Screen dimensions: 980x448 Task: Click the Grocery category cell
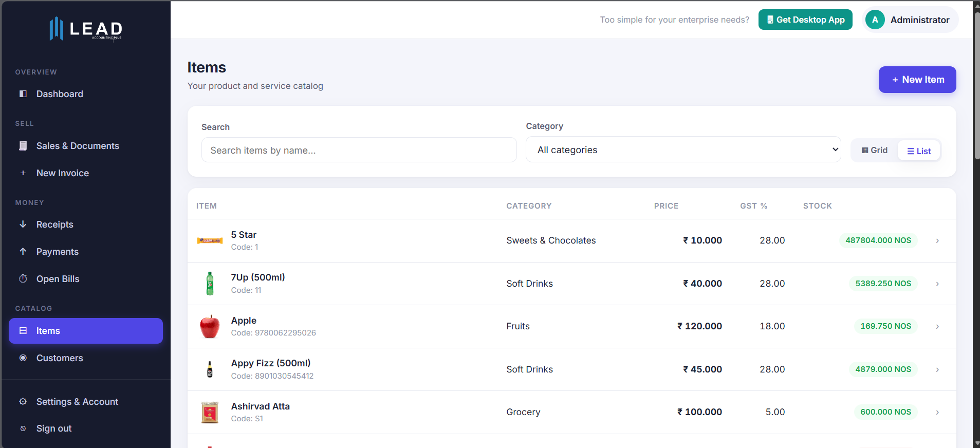click(523, 412)
